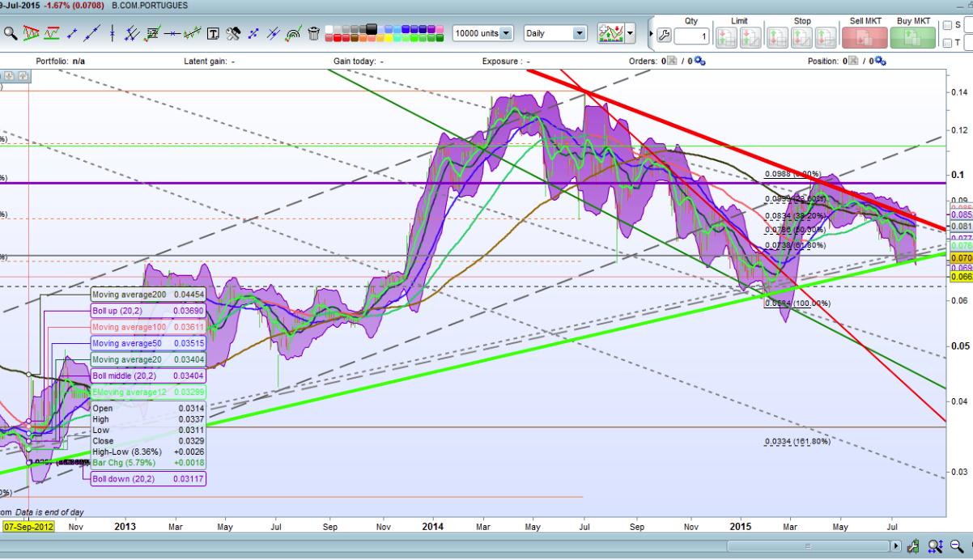Image resolution: width=973 pixels, height=560 pixels.
Task: Open Orders settings gear icon
Action: pyautogui.click(x=699, y=61)
